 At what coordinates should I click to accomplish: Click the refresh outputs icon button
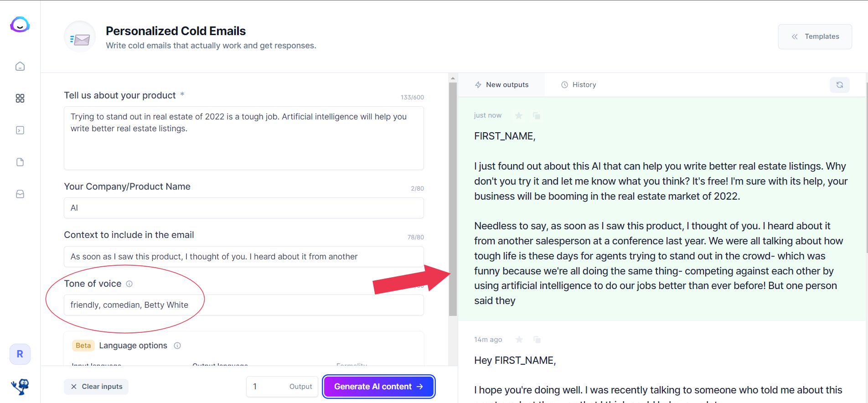(x=840, y=85)
